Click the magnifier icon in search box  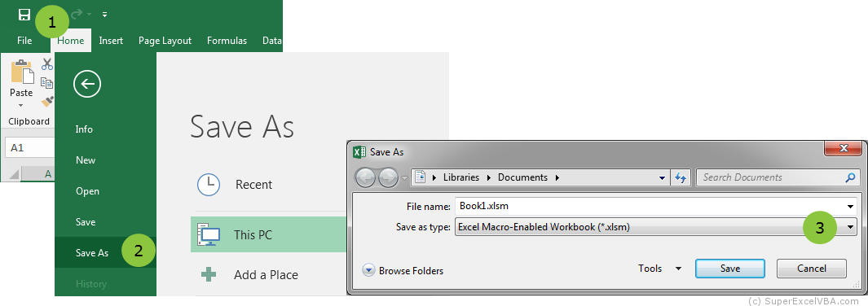tap(851, 177)
